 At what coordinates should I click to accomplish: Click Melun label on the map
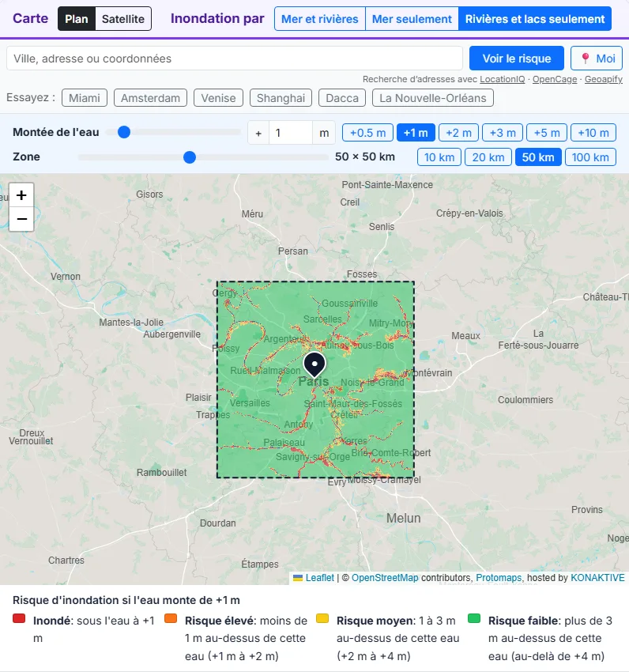(x=403, y=518)
